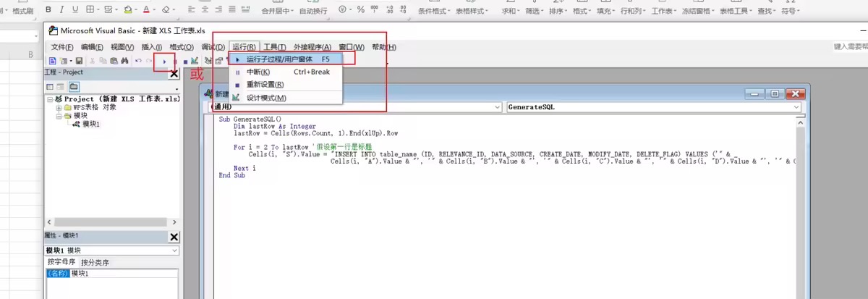Open the 工具(T) menu

tap(275, 47)
